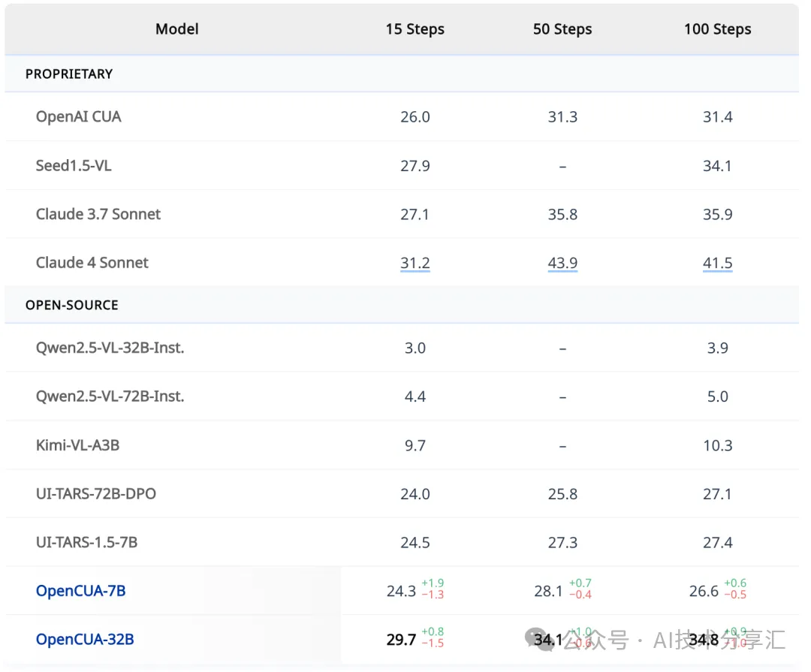Click the red −1.5 deviation for OpenCUA-32B
The image size is (811, 672).
433,644
